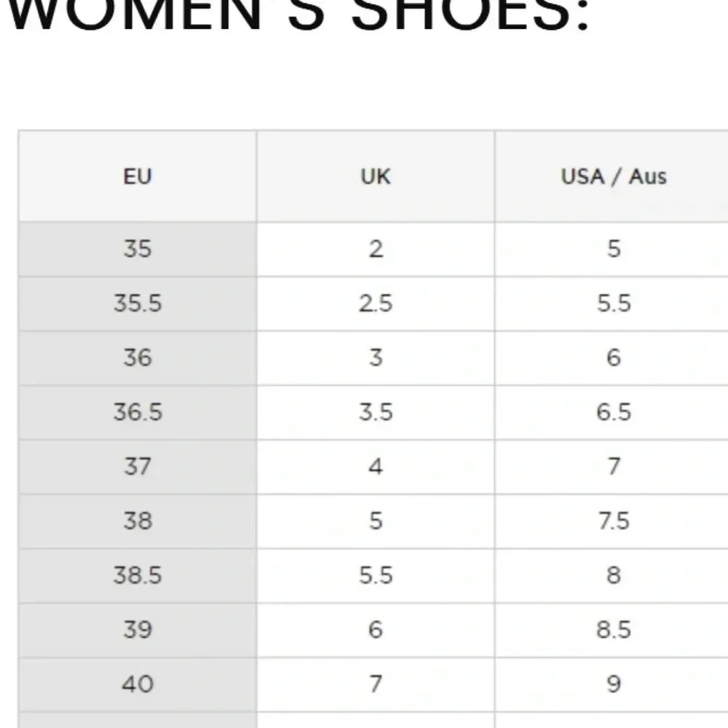The image size is (728, 728).
Task: Click the USA / Aus column header
Action: (612, 176)
